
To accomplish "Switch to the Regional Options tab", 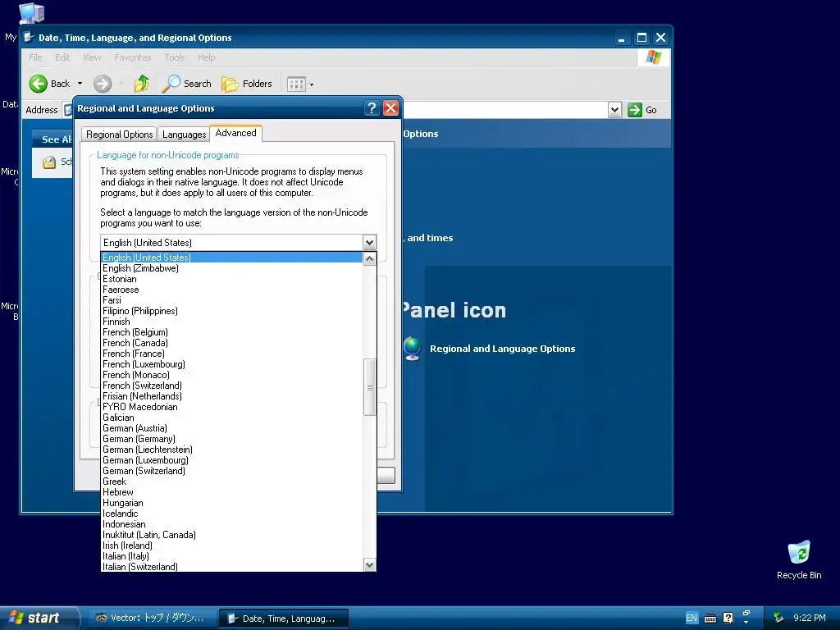I will pos(120,135).
